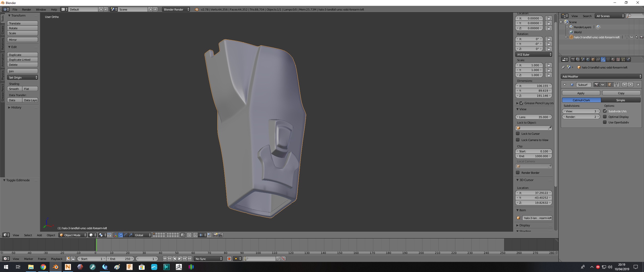The height and width of the screenshot is (272, 644).
Task: Toggle Subsurf modifier display in edit mode
Action: [610, 85]
